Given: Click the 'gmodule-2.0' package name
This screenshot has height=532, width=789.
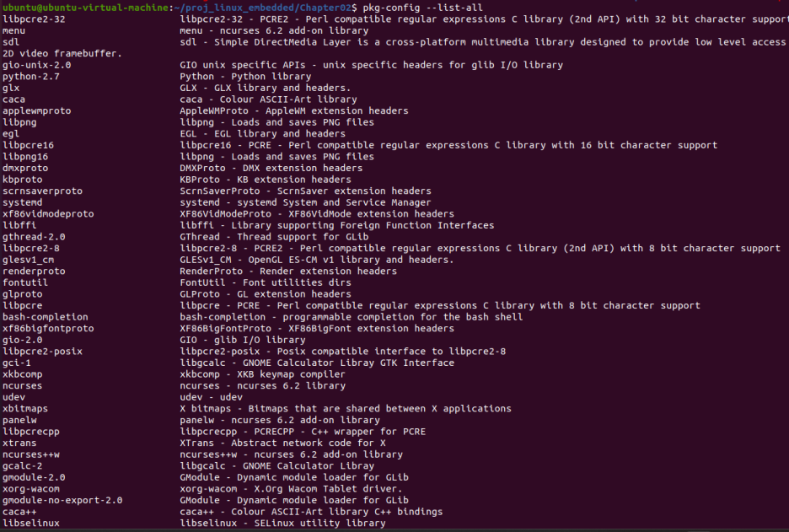Looking at the screenshot, I should [34, 478].
